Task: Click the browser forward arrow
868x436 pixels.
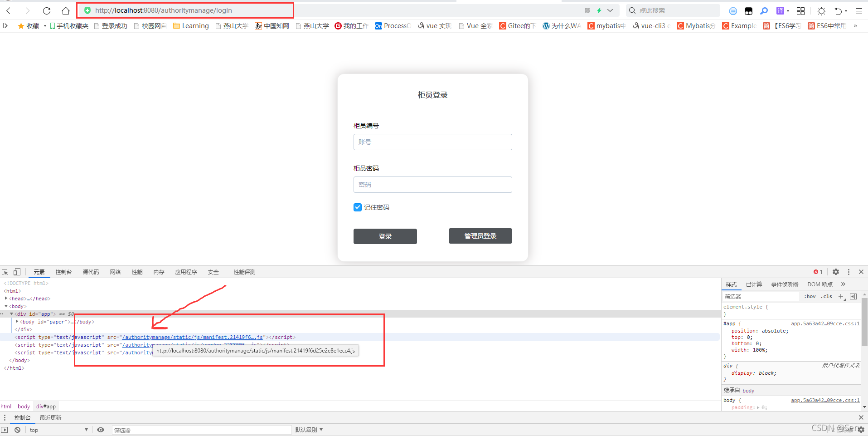Action: coord(28,10)
